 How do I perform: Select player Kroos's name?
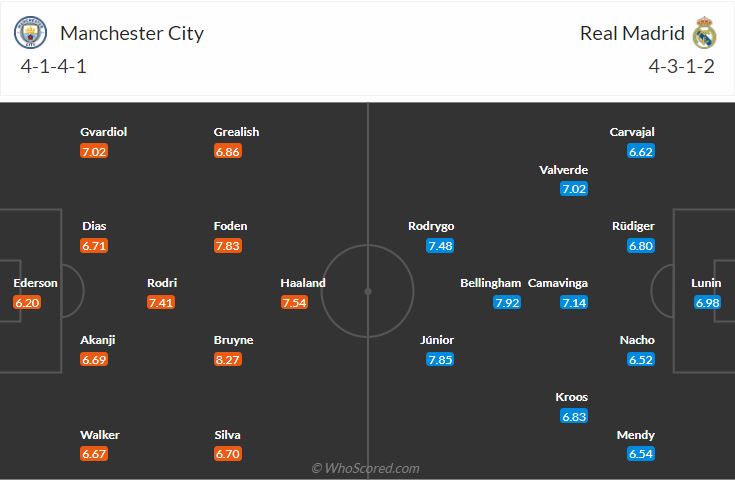click(572, 397)
